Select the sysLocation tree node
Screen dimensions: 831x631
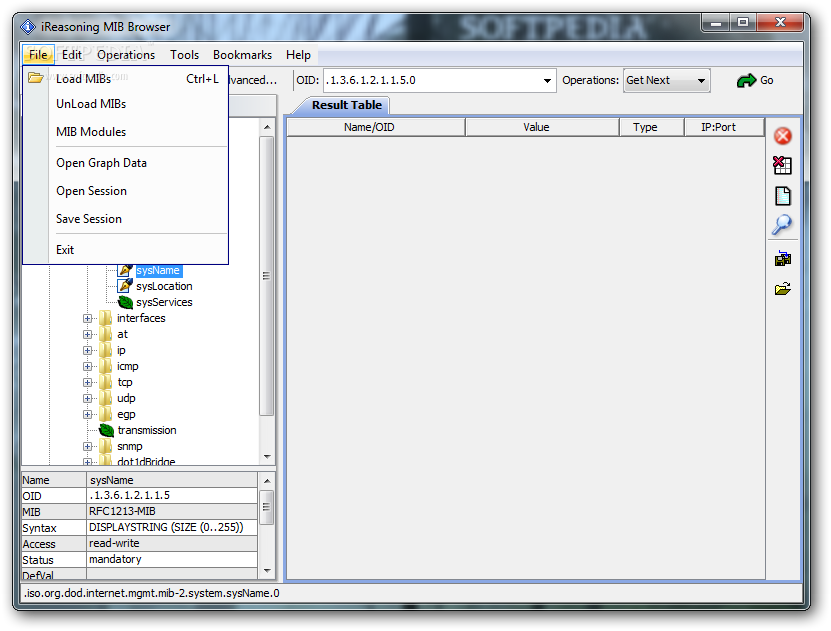tap(164, 286)
